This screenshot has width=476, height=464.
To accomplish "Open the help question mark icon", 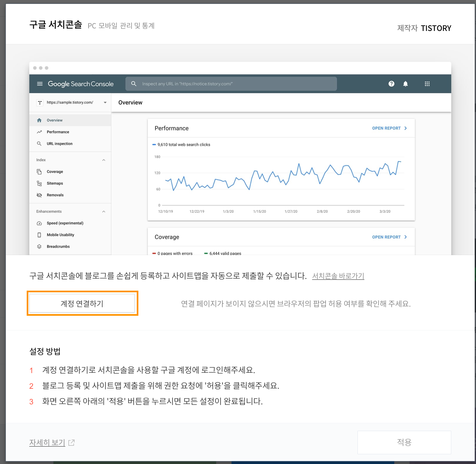I will (x=391, y=84).
